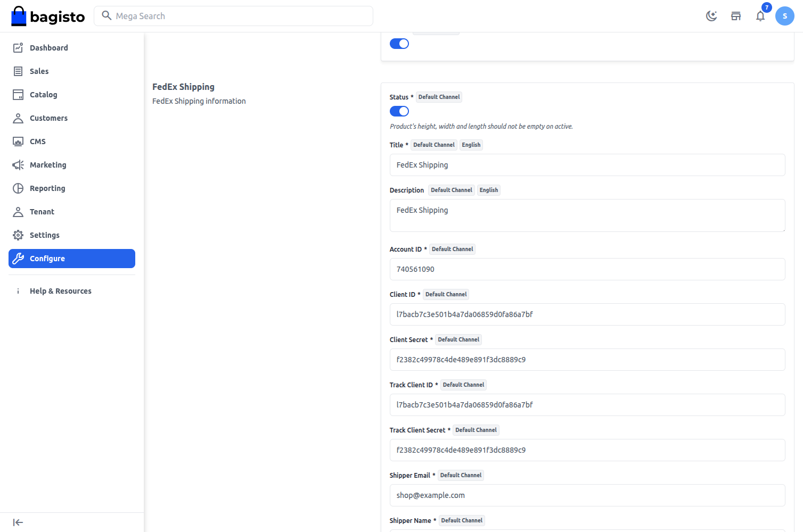Open the Sales menu
This screenshot has height=532, width=803.
(72, 71)
